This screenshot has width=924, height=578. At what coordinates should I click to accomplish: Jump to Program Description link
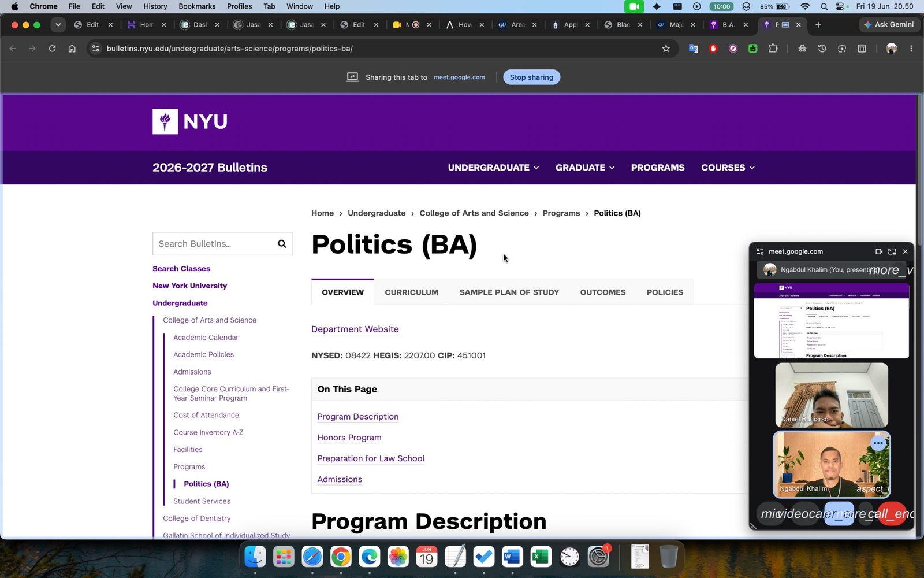[x=358, y=417]
